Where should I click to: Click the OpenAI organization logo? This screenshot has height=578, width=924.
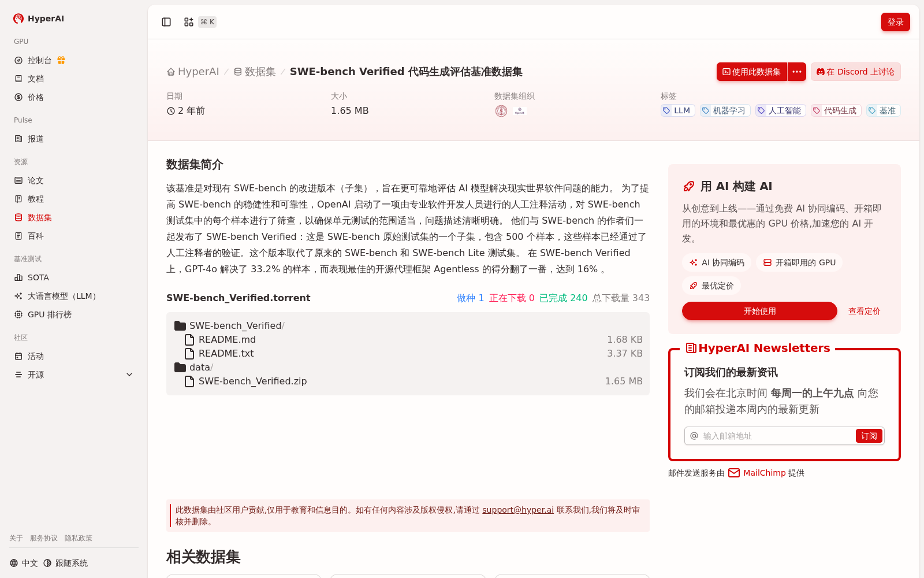click(520, 111)
